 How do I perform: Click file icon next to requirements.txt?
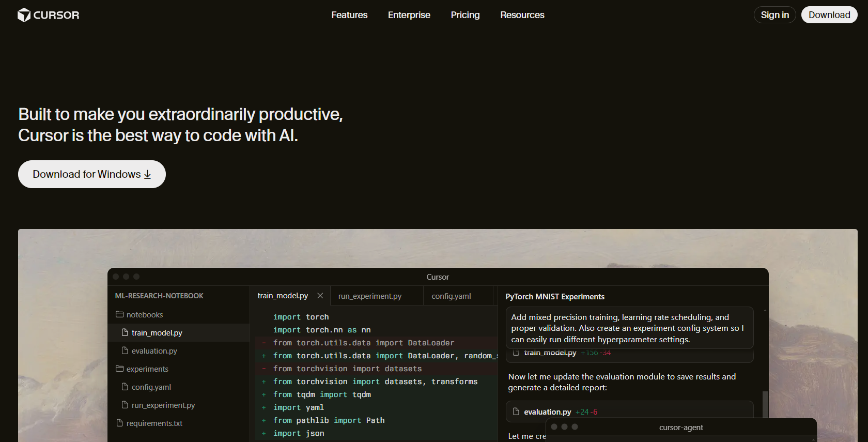point(120,423)
